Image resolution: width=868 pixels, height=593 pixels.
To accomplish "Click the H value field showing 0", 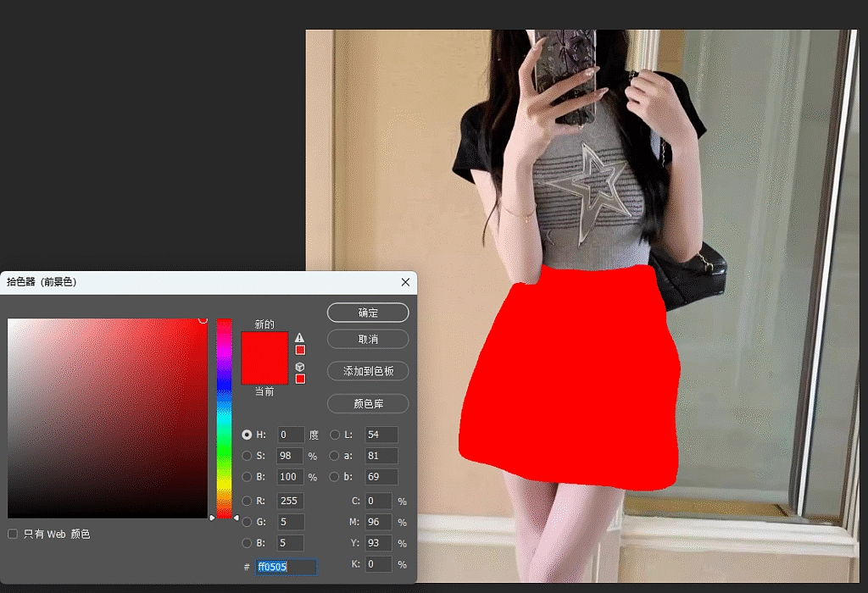I will pyautogui.click(x=291, y=435).
